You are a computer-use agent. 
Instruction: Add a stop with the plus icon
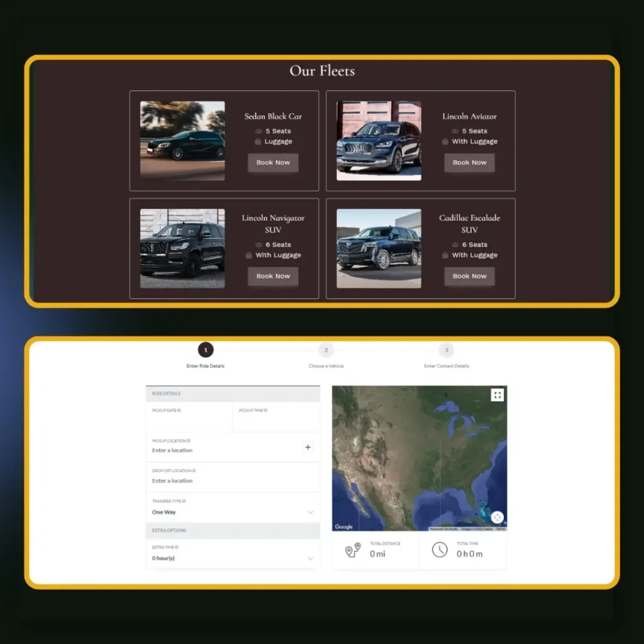coord(308,447)
